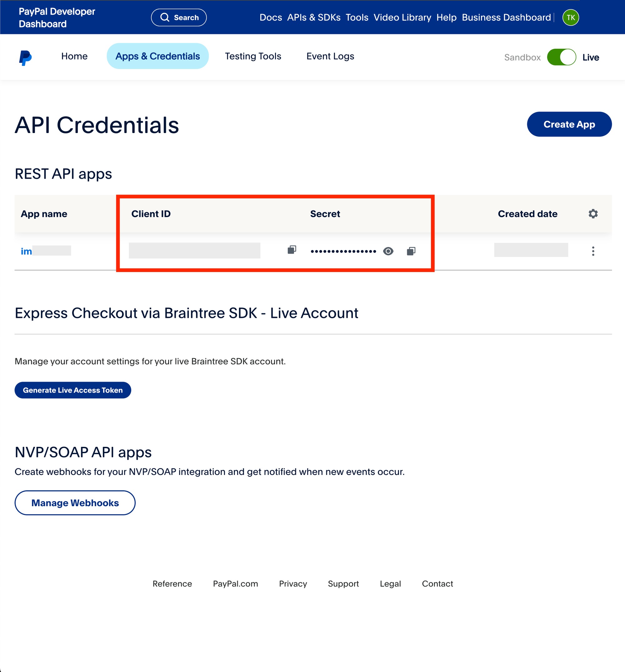Open table settings gear icon
Screen dimensions: 625x672
(593, 214)
